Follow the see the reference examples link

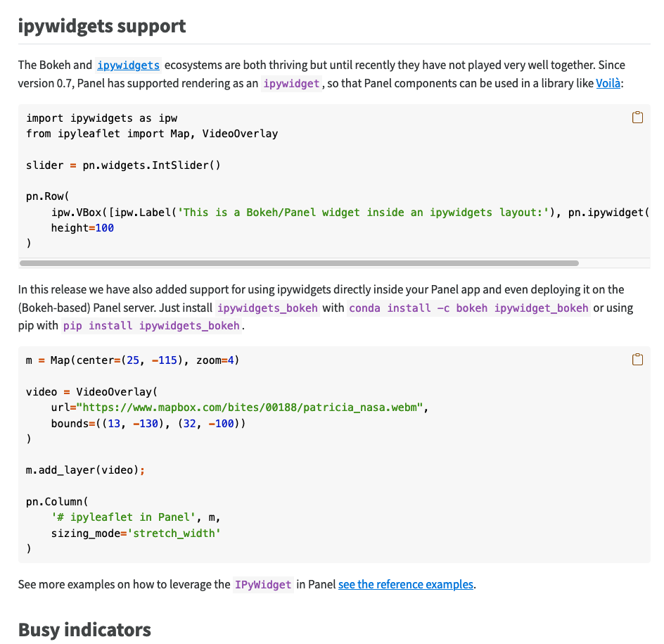click(406, 584)
